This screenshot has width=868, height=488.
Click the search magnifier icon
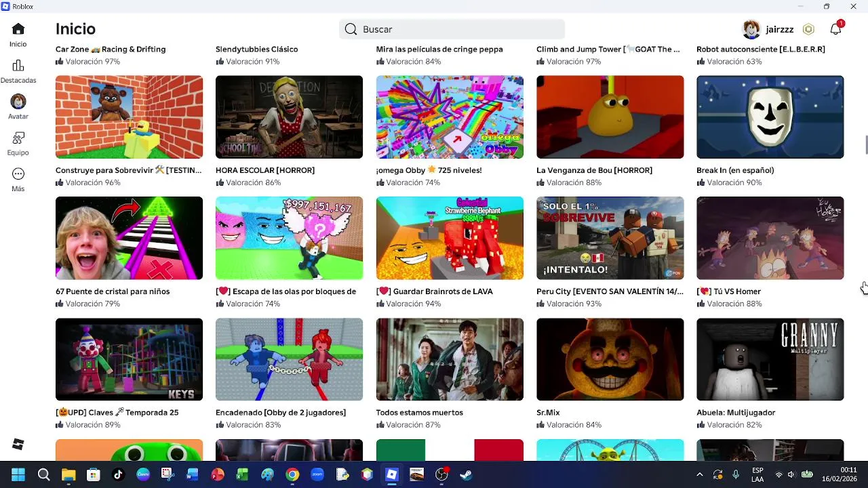tap(351, 29)
